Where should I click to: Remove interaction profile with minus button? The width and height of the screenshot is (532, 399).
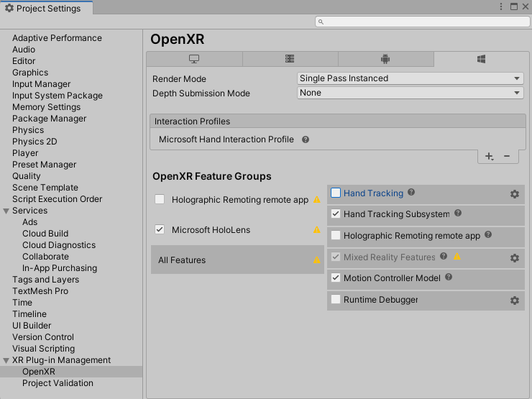click(507, 156)
